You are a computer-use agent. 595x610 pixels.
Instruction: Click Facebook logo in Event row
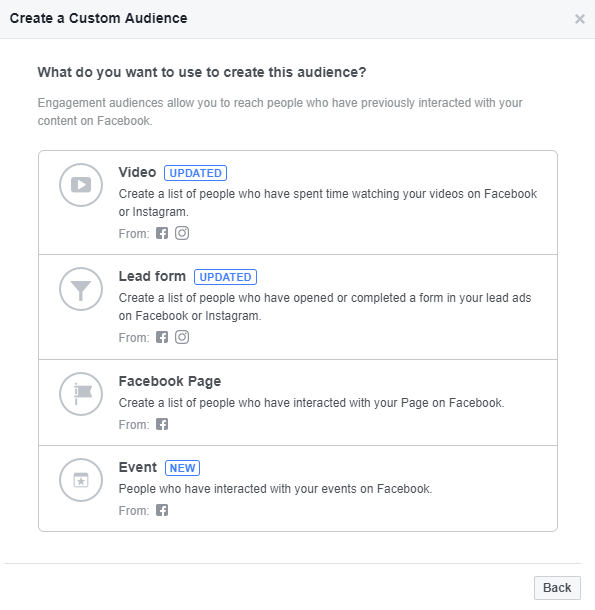click(162, 510)
